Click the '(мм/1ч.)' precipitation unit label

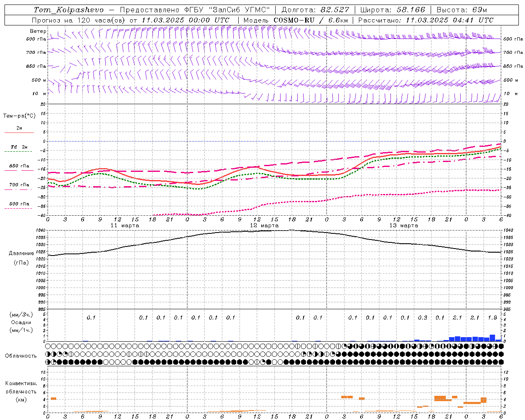21,331
